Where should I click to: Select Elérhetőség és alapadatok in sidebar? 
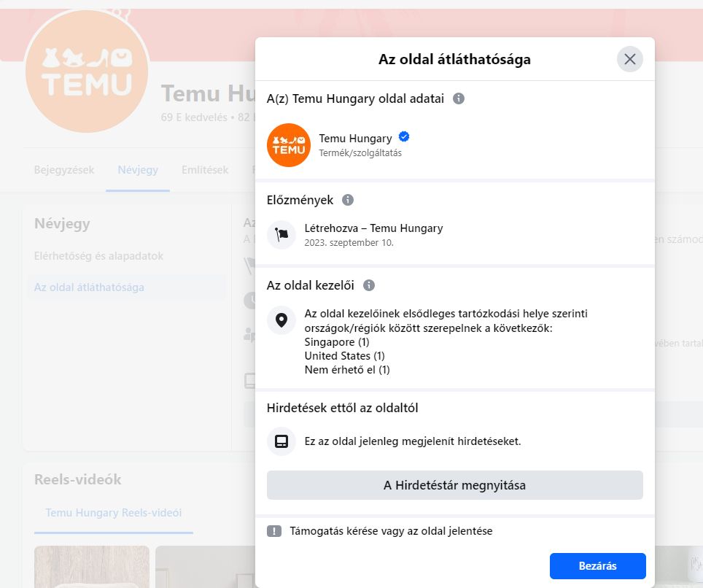click(98, 256)
